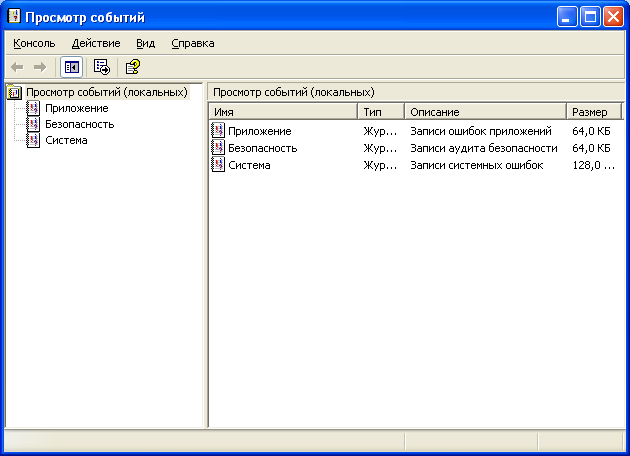Select Система name in the list
Viewport: 630px width, 456px height.
pos(250,165)
